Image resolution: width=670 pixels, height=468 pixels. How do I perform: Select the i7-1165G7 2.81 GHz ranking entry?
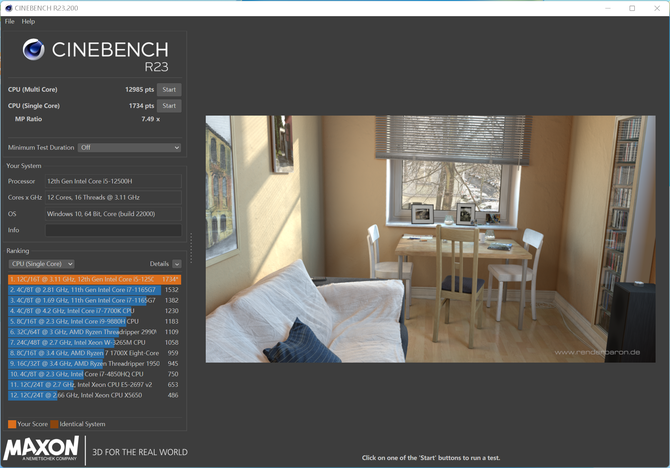pyautogui.click(x=94, y=290)
